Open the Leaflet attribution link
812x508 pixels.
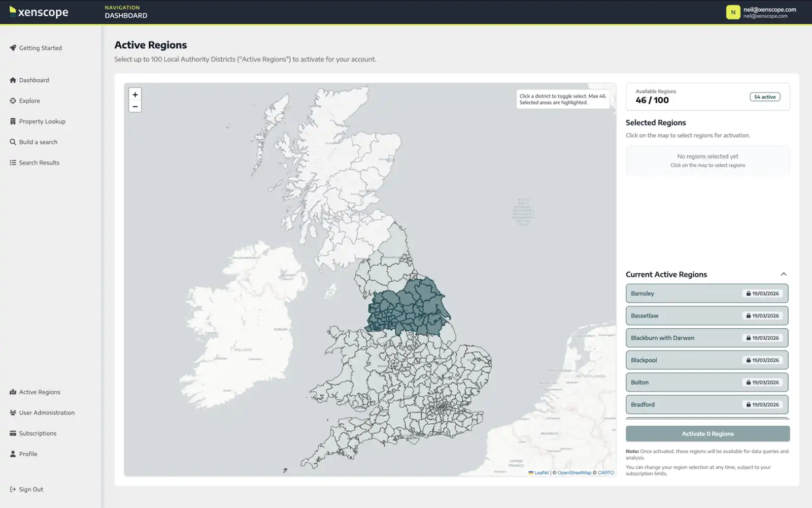(x=541, y=473)
